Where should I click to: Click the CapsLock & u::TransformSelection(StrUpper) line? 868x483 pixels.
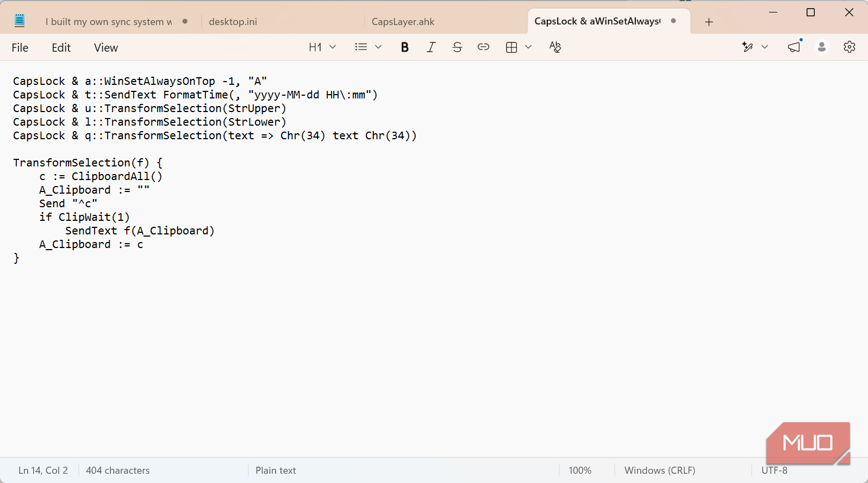pos(149,108)
